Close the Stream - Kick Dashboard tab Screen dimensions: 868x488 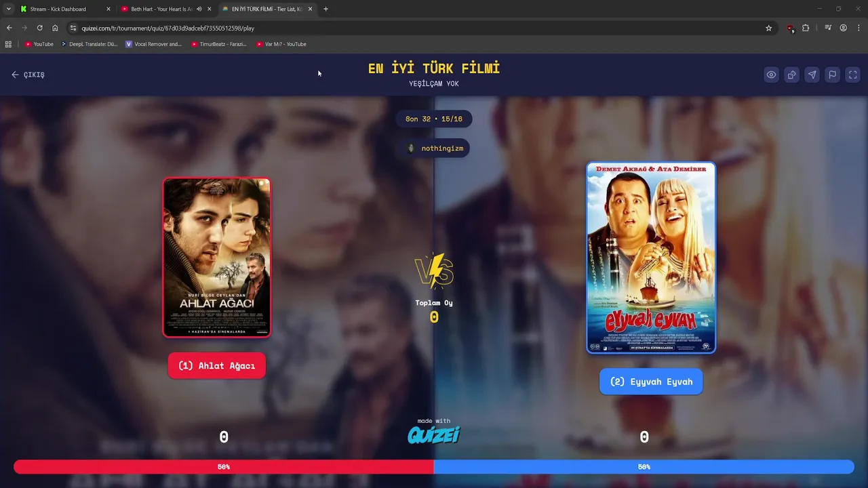click(x=108, y=9)
